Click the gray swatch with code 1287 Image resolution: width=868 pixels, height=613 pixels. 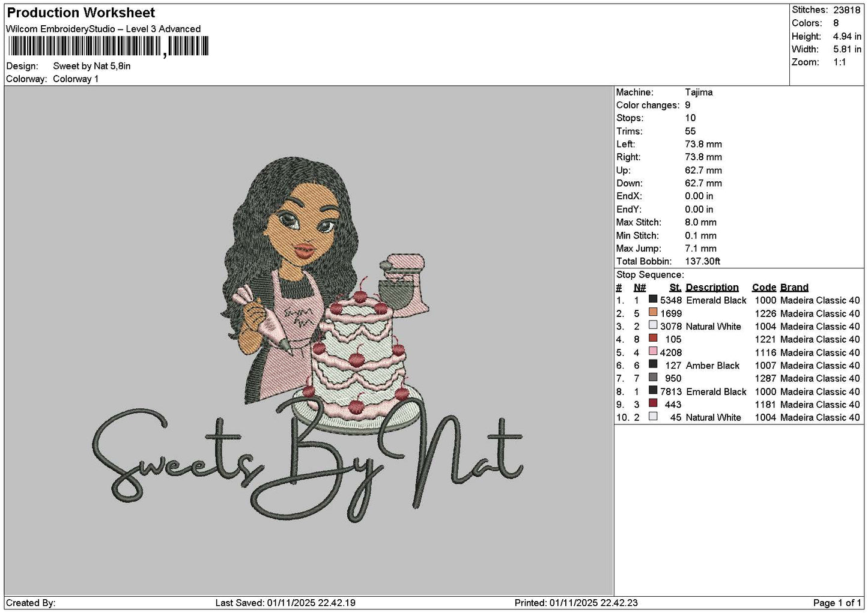tap(653, 378)
